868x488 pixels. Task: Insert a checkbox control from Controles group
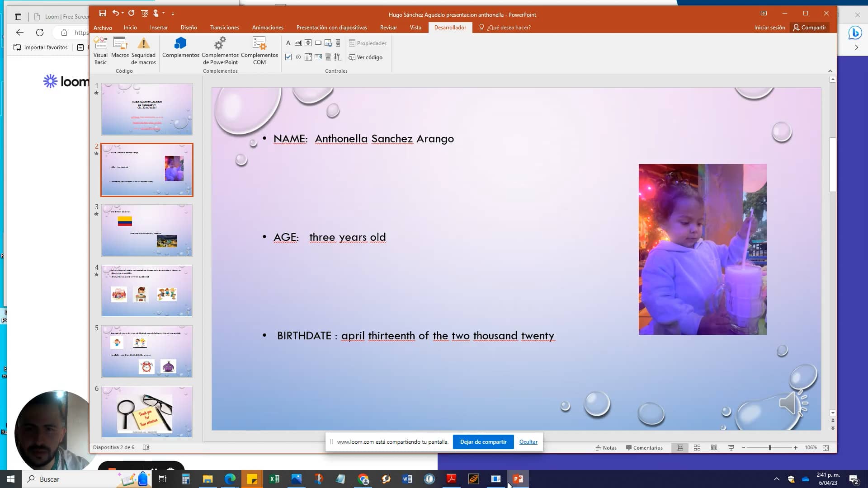click(288, 57)
